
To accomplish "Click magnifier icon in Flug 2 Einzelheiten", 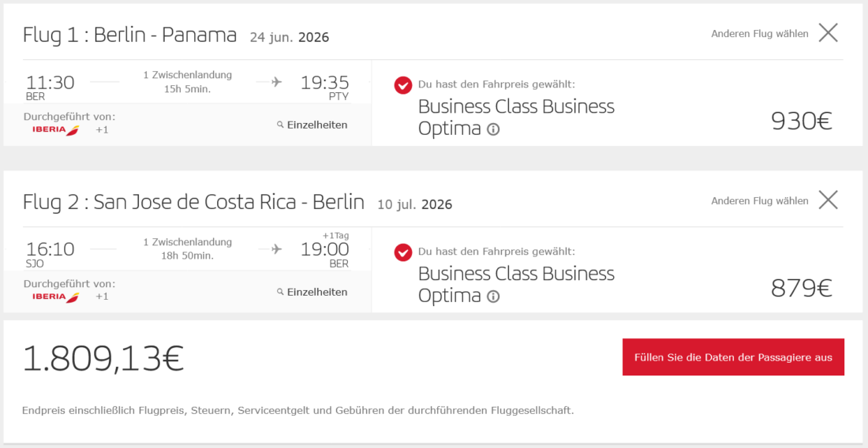I will [280, 292].
